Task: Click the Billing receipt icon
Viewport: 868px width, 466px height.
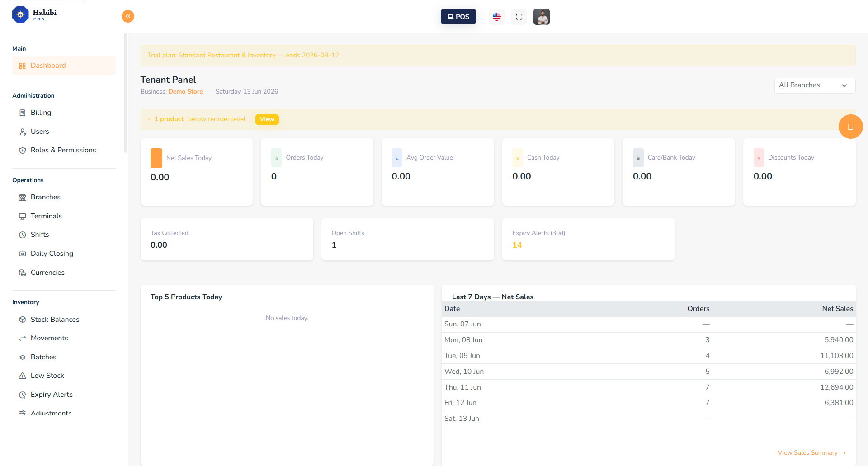Action: pyautogui.click(x=23, y=113)
